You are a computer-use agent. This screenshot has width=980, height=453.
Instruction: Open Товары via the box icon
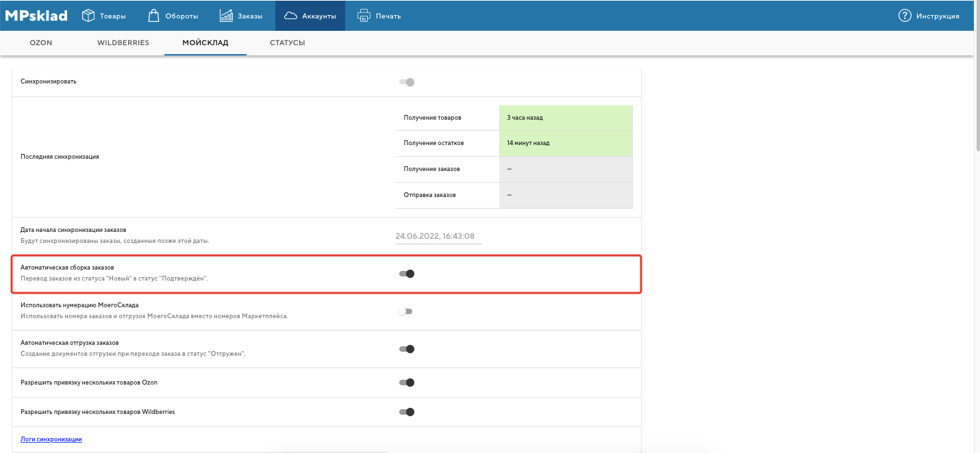coord(88,15)
